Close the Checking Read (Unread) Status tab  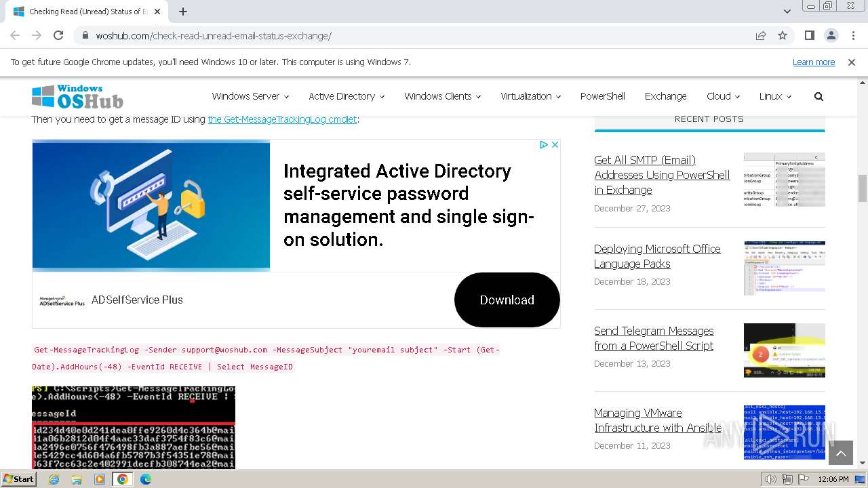157,12
